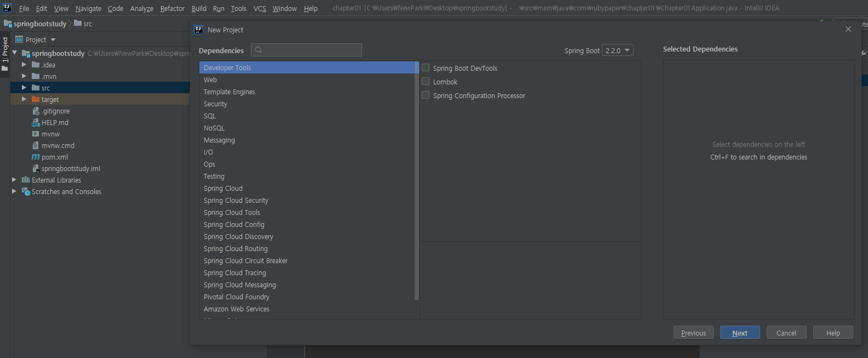The image size is (868, 358).
Task: Open the Edit menu
Action: click(x=42, y=8)
